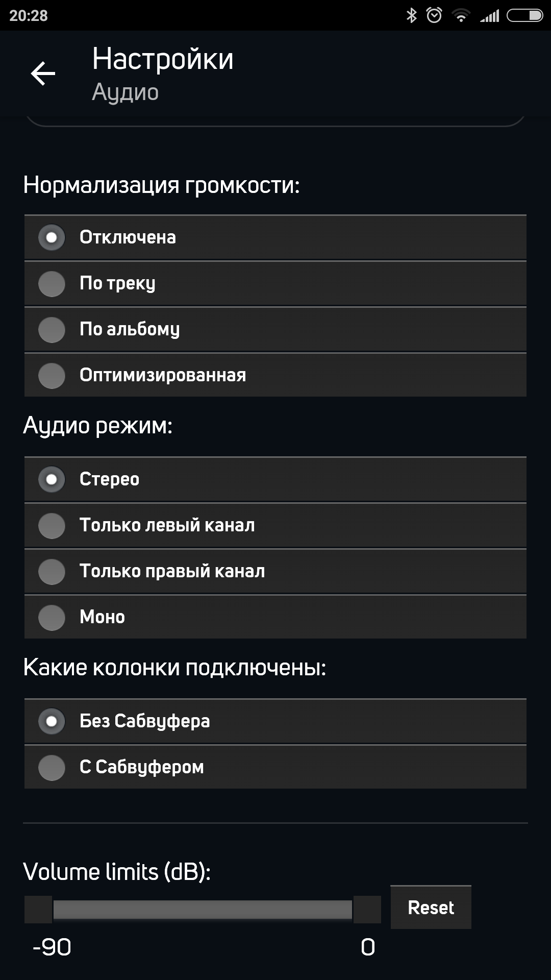Click the right handle of volume limits slider
The width and height of the screenshot is (551, 980).
pyautogui.click(x=367, y=910)
